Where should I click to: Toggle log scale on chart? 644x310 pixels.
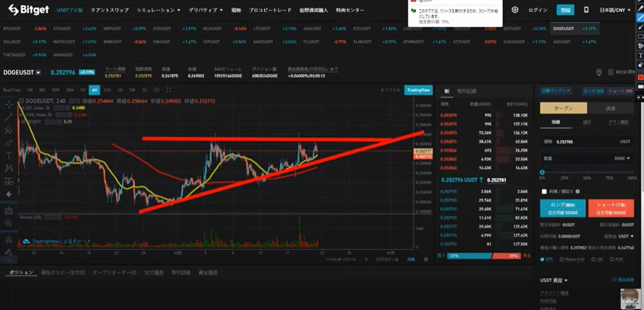387,259
